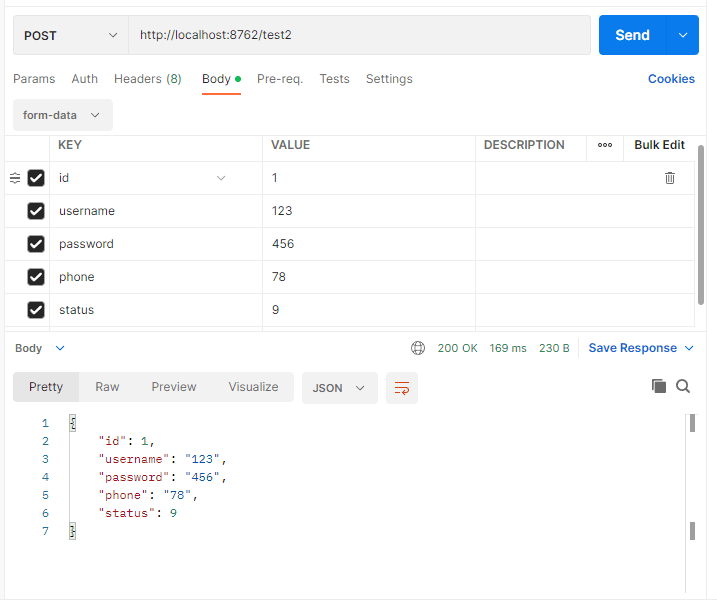Image resolution: width=717 pixels, height=604 pixels.
Task: Toggle the word wrap lines icon
Action: point(401,388)
